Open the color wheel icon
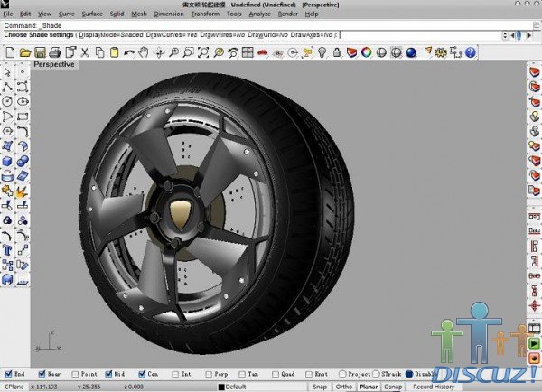The height and width of the screenshot is (392, 542). pyautogui.click(x=367, y=52)
